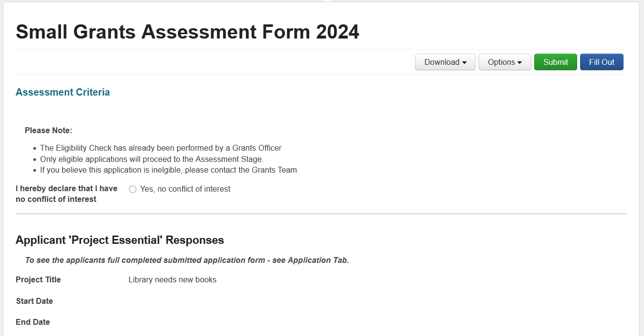Select the 'Library needs new books' text
The height and width of the screenshot is (336, 644).
click(x=172, y=280)
